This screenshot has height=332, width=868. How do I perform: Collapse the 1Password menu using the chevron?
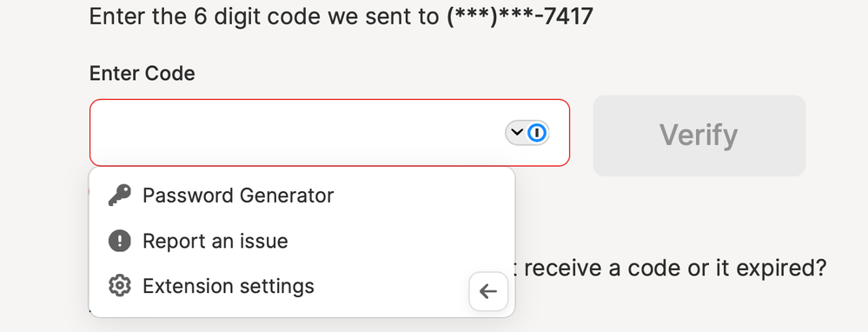(516, 132)
